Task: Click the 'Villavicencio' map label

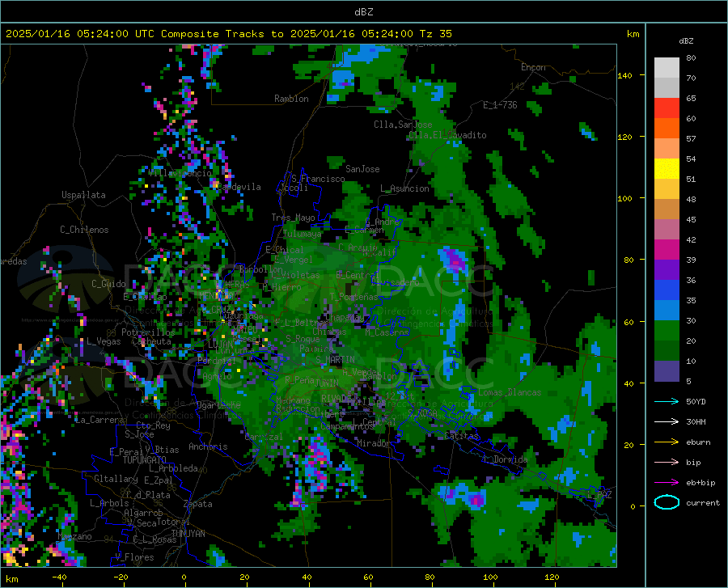Action: 180,173
